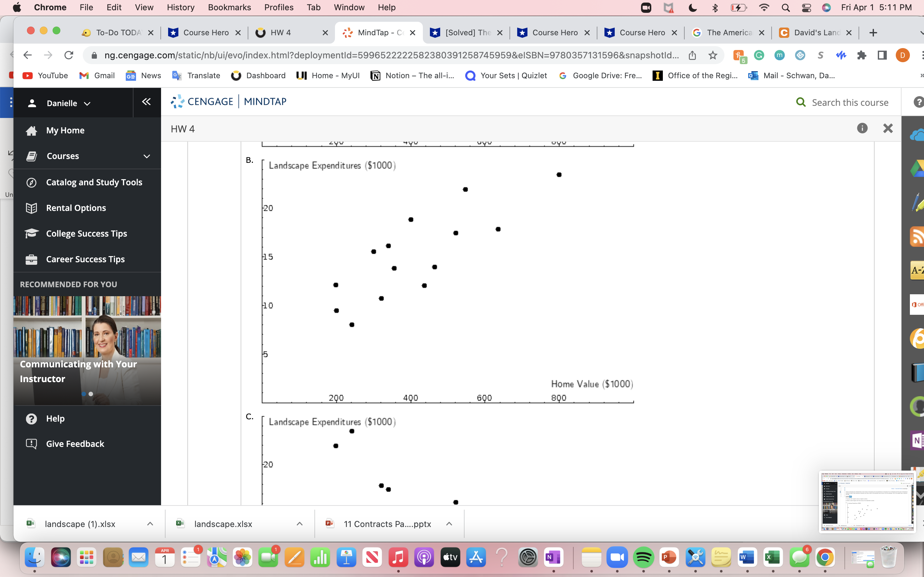This screenshot has width=924, height=577.
Task: Open the HW 4 info icon
Action: (862, 128)
